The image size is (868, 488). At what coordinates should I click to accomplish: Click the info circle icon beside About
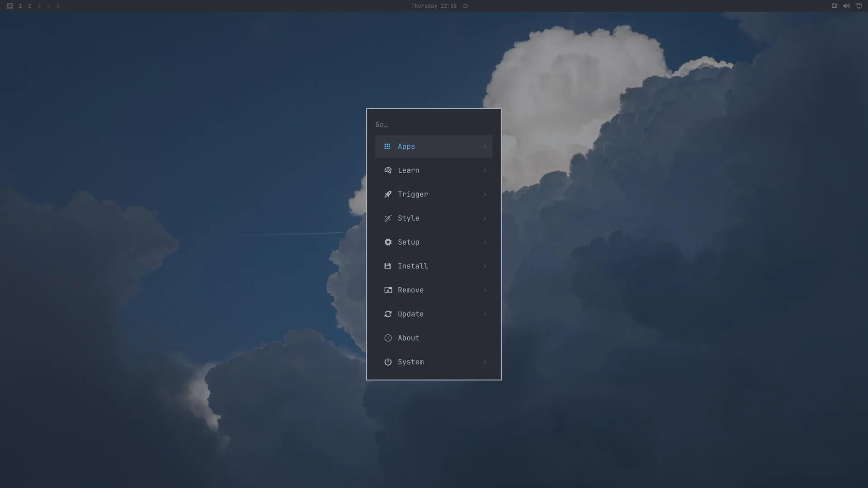click(388, 338)
